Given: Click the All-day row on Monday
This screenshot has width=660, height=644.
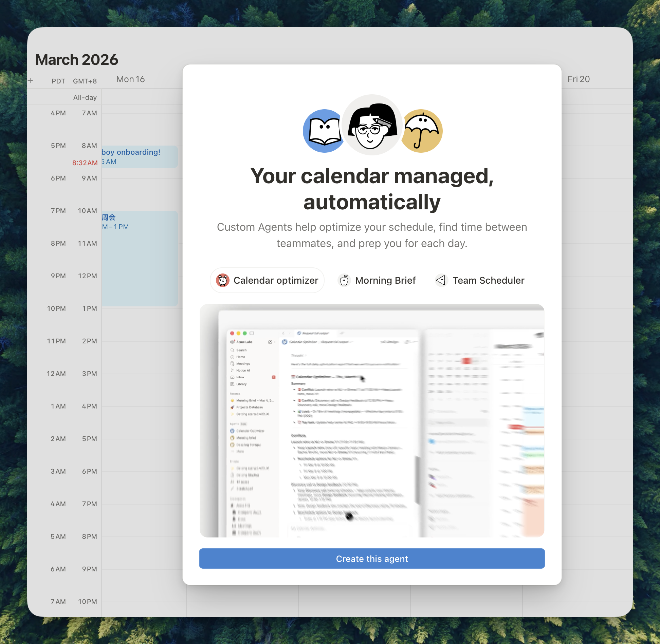Looking at the screenshot, I should coord(142,98).
